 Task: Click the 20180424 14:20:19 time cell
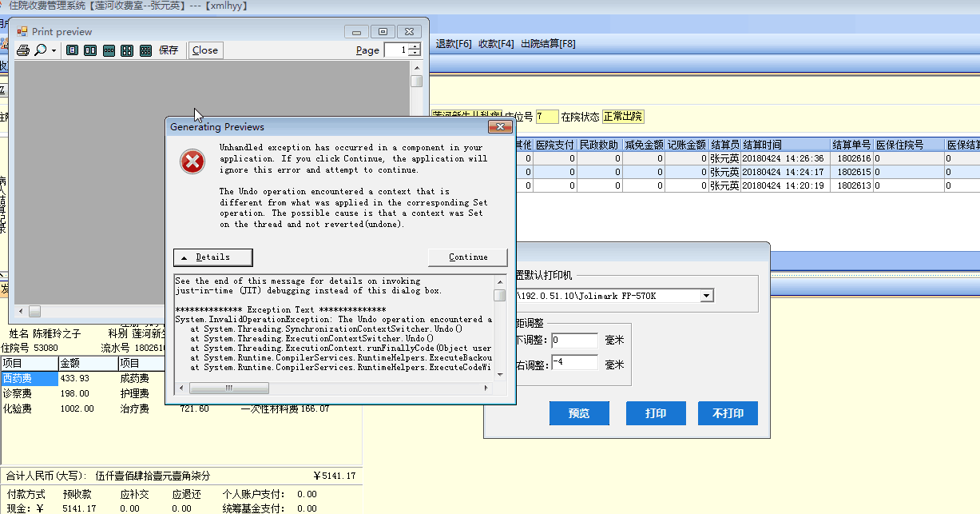(785, 185)
